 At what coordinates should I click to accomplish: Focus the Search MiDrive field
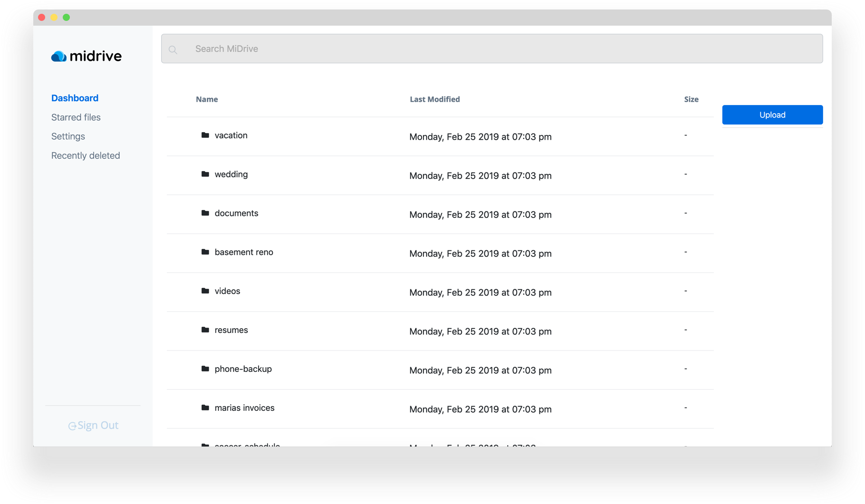[492, 48]
